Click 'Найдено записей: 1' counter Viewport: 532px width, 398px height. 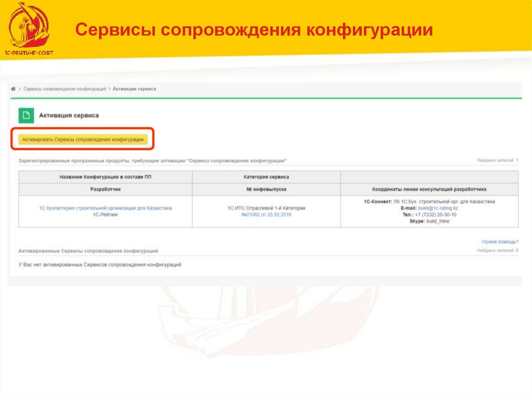498,160
